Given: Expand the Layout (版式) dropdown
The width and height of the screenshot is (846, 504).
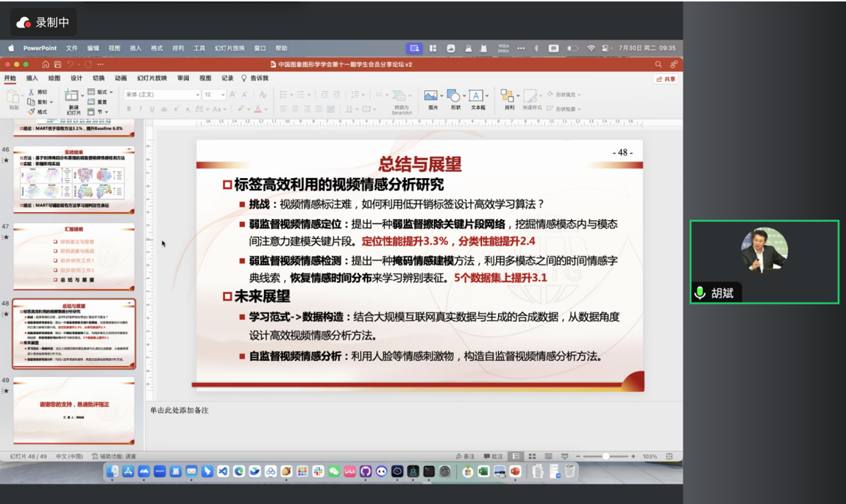Looking at the screenshot, I should click(x=100, y=93).
